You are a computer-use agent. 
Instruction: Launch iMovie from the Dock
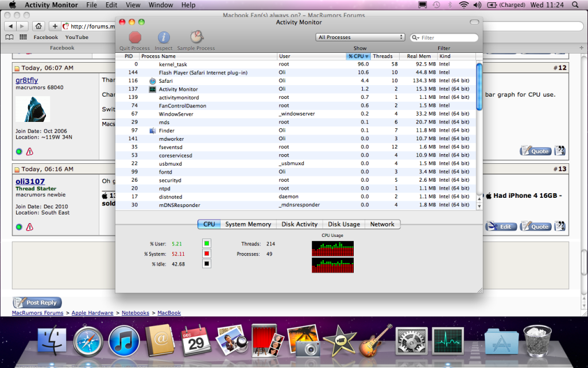coord(339,340)
